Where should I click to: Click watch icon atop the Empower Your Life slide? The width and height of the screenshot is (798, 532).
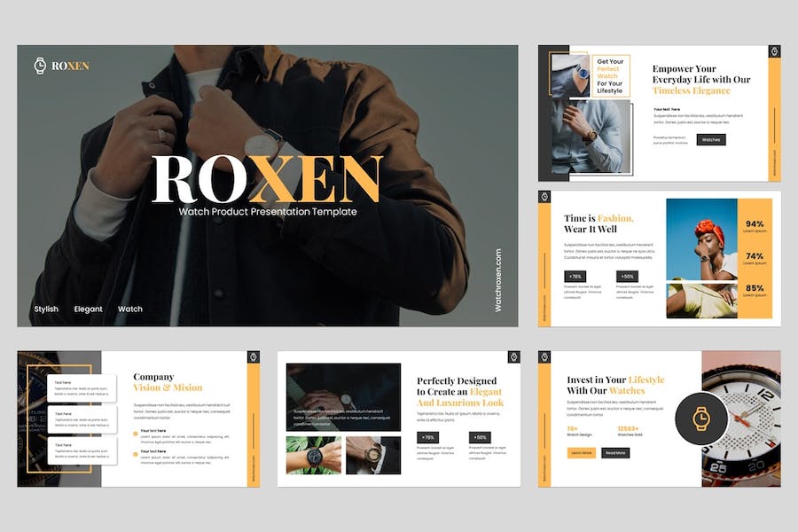click(x=773, y=53)
